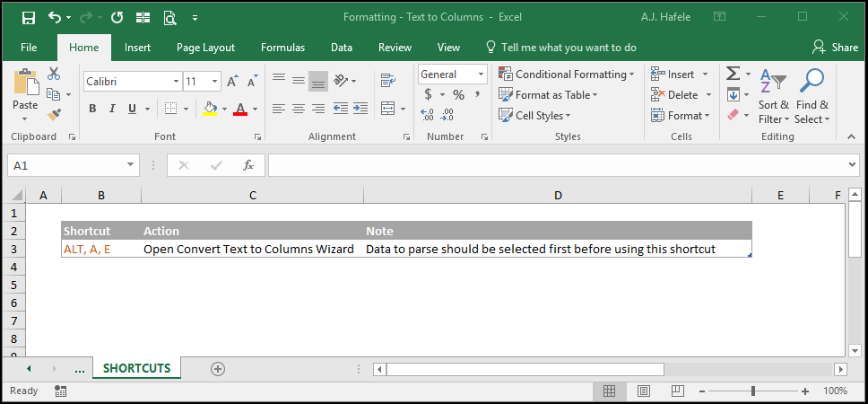The height and width of the screenshot is (404, 868).
Task: Click the Clear eraser icon
Action: point(733,115)
